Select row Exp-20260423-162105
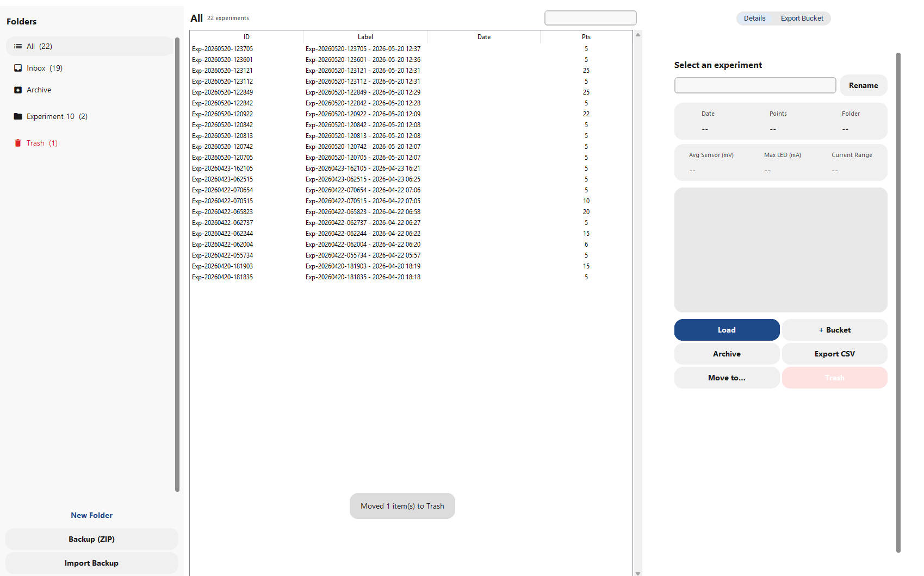Image resolution: width=924 pixels, height=576 pixels. tap(411, 168)
